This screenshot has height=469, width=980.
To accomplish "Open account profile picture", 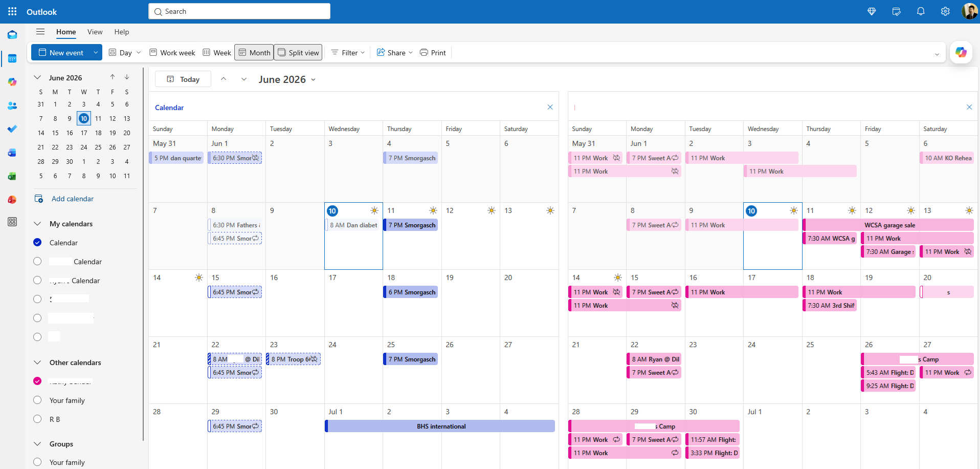I will 969,11.
